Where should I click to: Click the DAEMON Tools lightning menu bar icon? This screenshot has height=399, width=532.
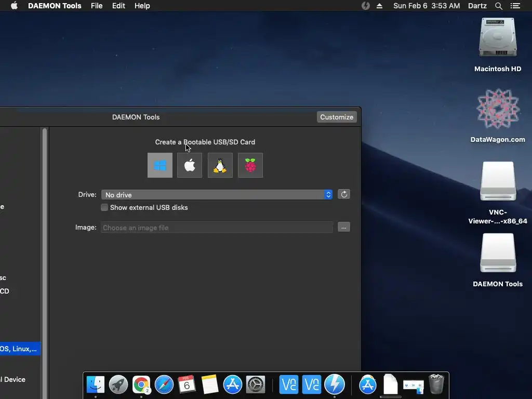365,6
